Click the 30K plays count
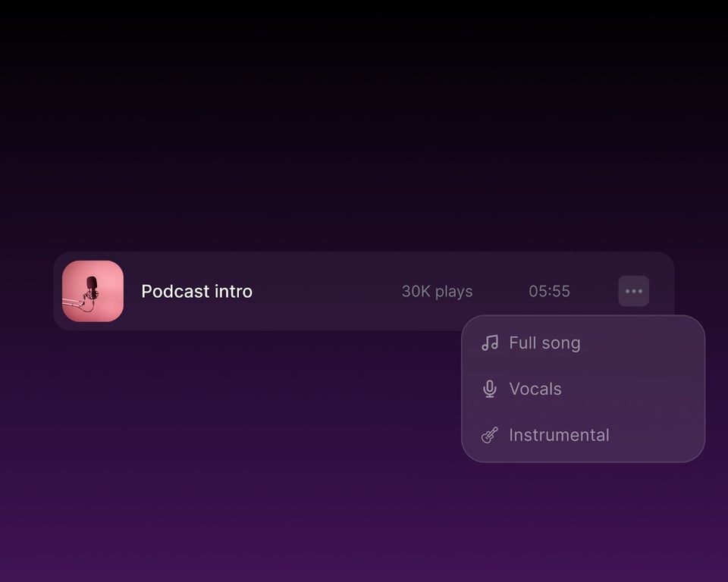 pyautogui.click(x=437, y=292)
